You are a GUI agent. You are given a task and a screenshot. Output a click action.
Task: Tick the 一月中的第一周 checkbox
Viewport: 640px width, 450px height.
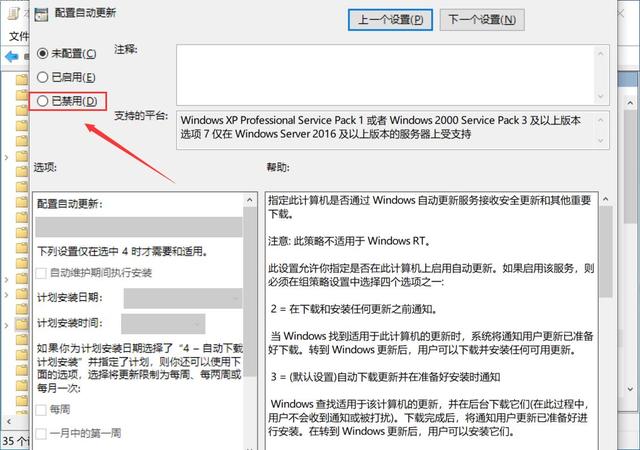(x=41, y=434)
